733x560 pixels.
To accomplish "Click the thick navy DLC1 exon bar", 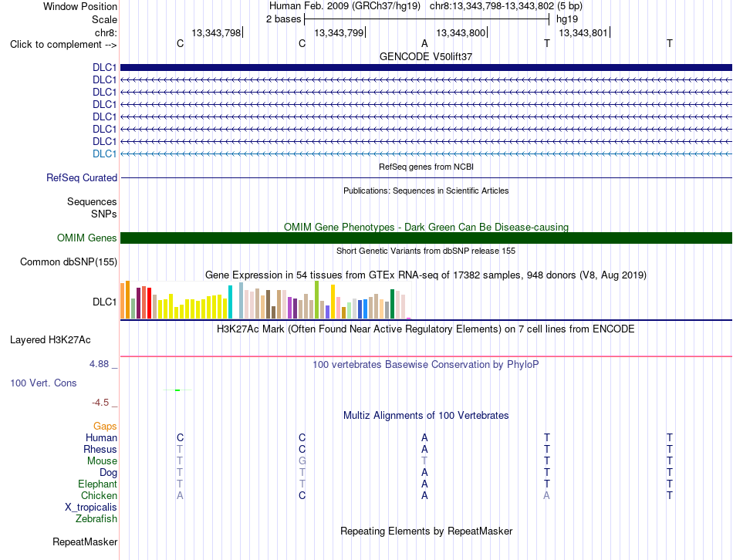I will point(426,67).
